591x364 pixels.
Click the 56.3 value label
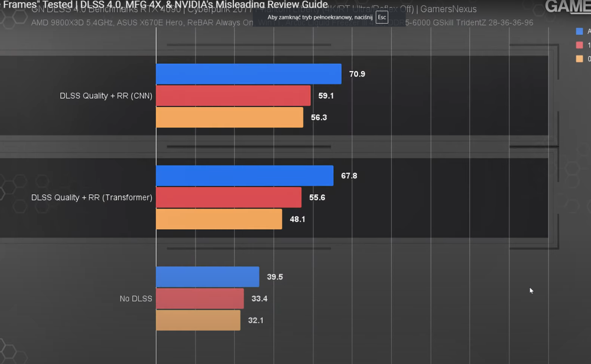(319, 118)
